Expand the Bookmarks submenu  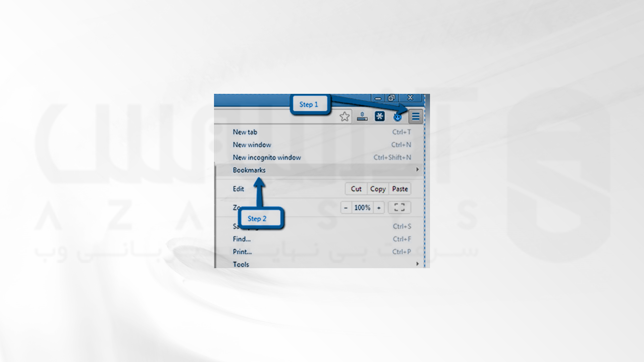[249, 170]
